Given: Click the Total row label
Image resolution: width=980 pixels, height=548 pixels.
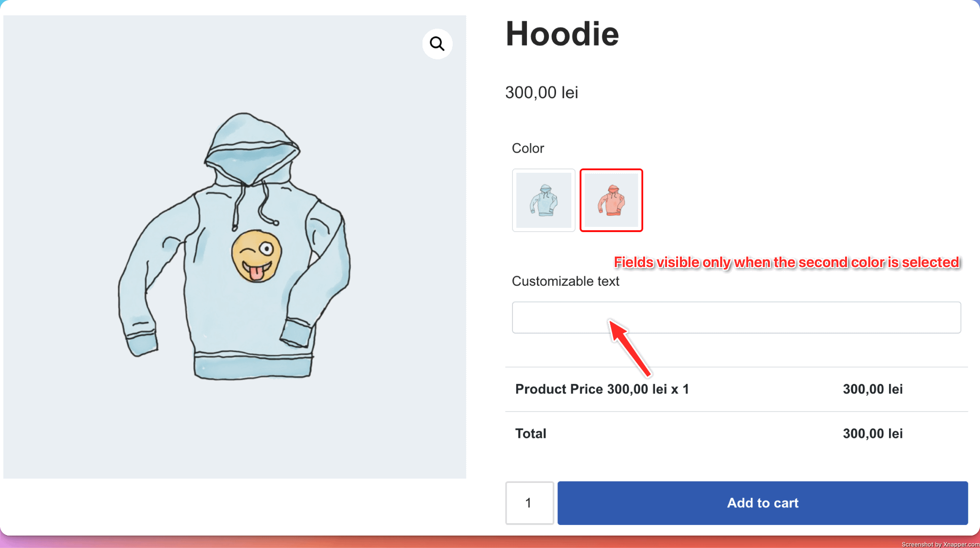Looking at the screenshot, I should (x=531, y=434).
